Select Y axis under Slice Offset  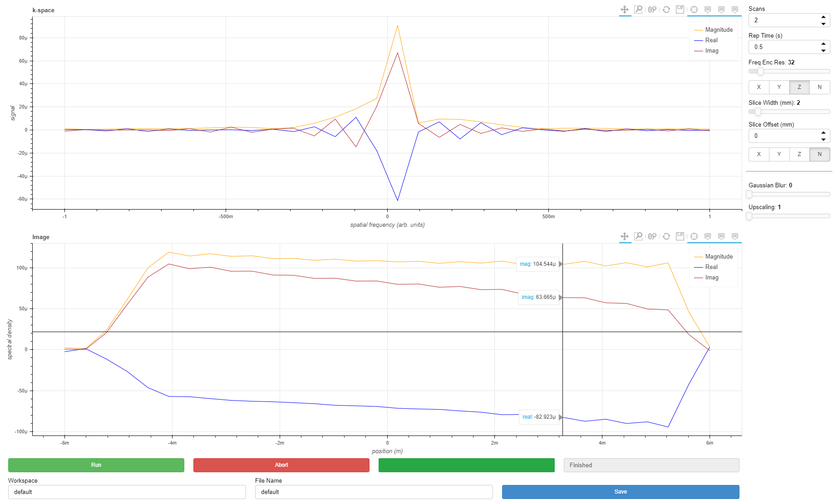[x=779, y=154]
